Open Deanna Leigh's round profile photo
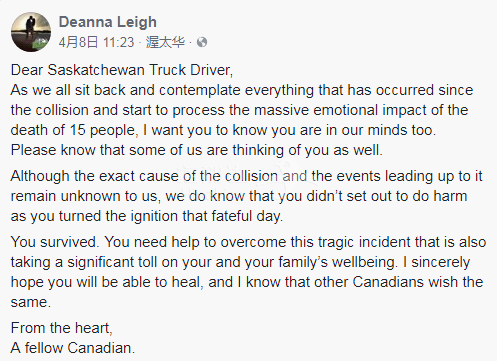Image resolution: width=498 pixels, height=362 pixels. [31, 32]
